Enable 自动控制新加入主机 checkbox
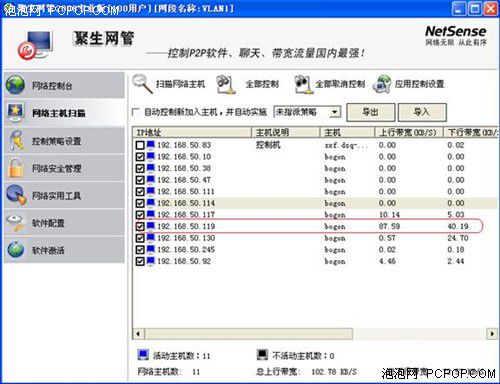This screenshot has height=384, width=500. click(136, 112)
